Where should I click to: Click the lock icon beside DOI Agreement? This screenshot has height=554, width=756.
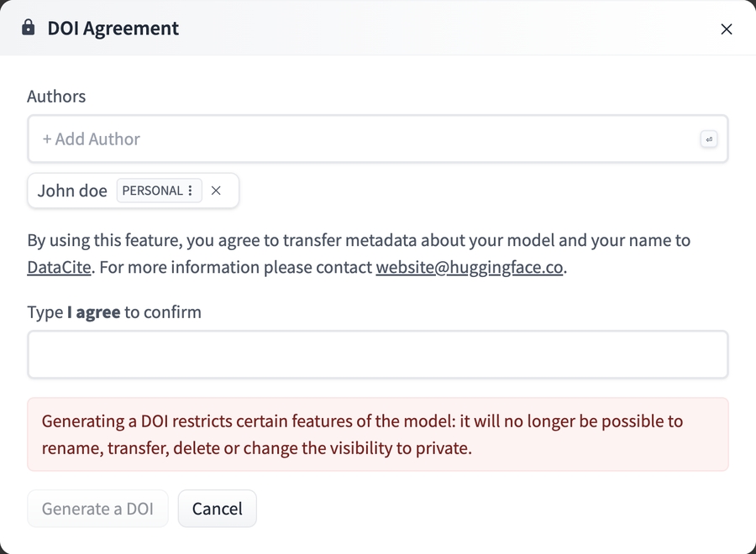(x=29, y=28)
